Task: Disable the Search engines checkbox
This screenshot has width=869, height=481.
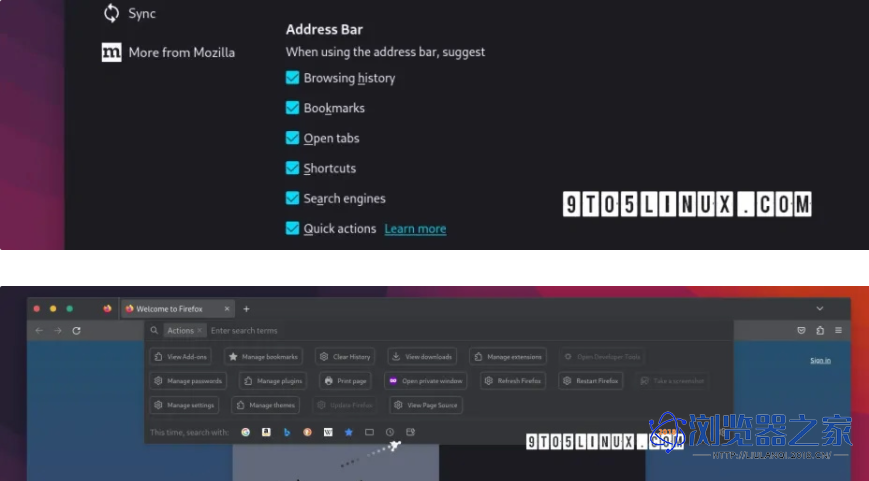Action: click(292, 198)
